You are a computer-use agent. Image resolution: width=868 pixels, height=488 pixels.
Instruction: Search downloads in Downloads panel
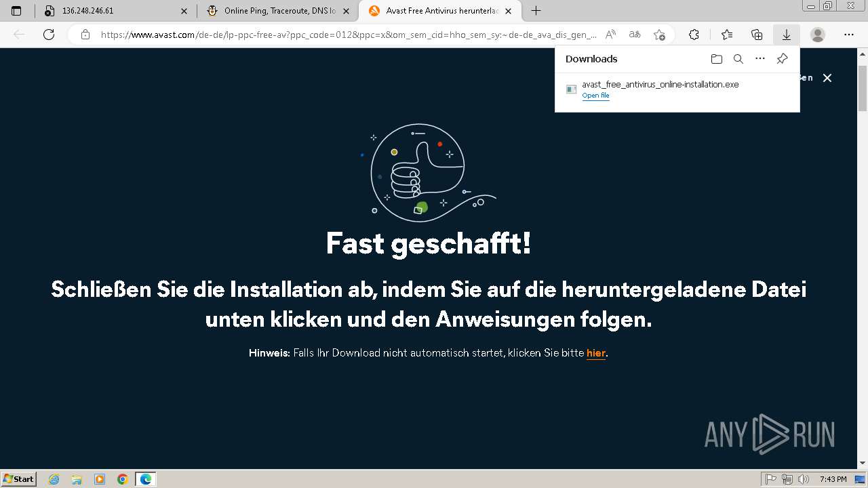tap(738, 59)
